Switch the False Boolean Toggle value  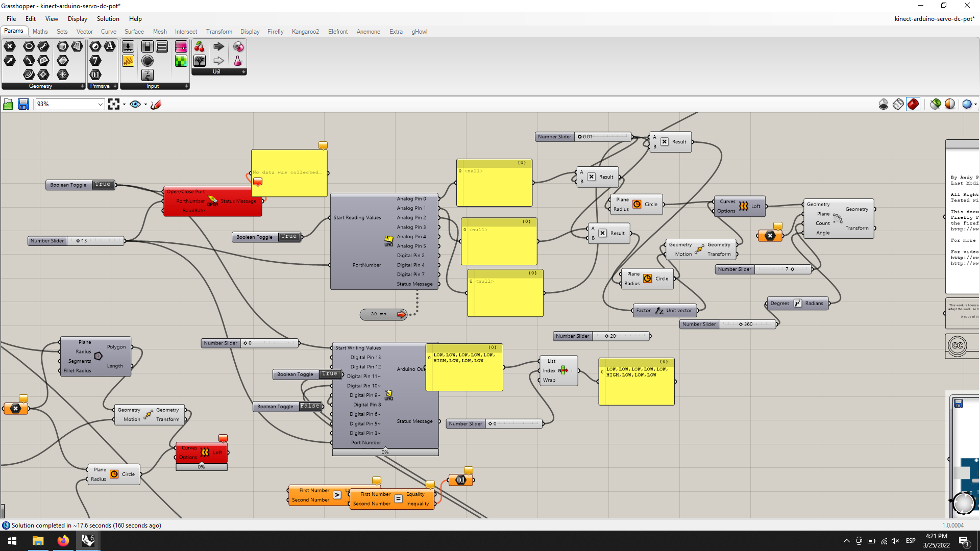[x=310, y=407]
